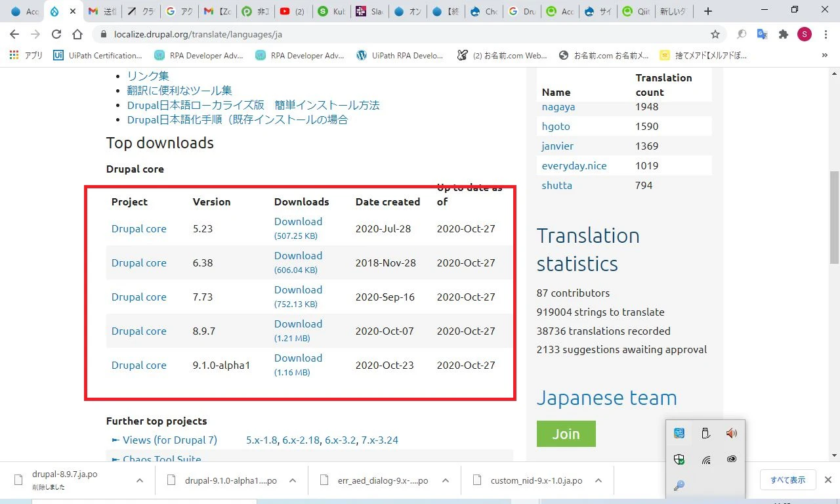This screenshot has height=504, width=840.
Task: Open the (2) お名前.com Web bookmark
Action: (x=502, y=56)
